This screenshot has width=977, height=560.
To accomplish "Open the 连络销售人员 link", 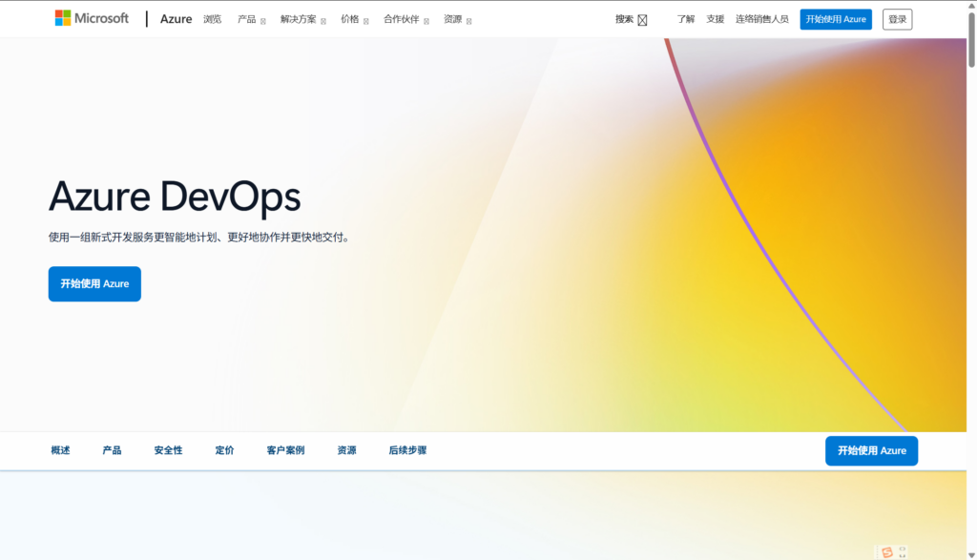I will pyautogui.click(x=761, y=19).
